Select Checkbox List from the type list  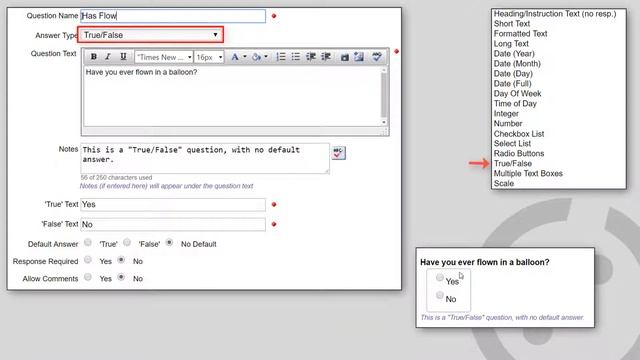(519, 133)
